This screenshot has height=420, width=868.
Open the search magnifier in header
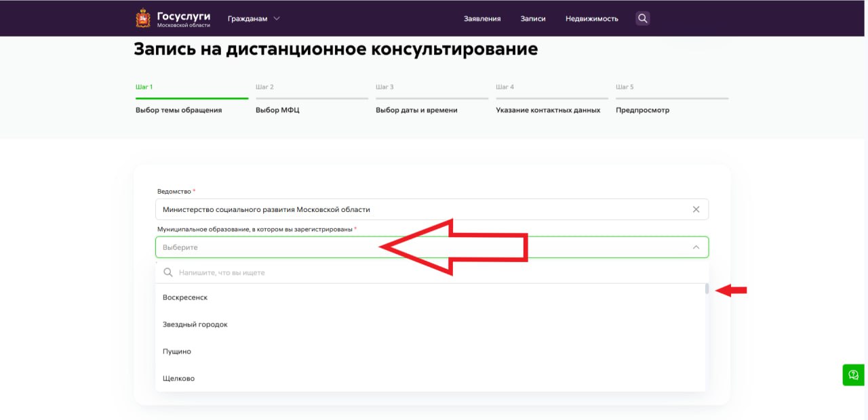(643, 18)
